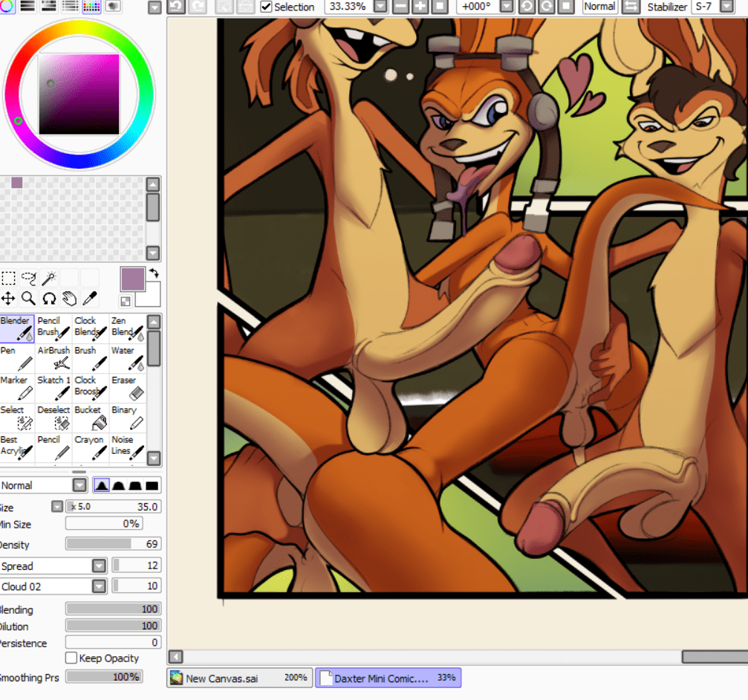Select the rectangular selection tool
The width and height of the screenshot is (748, 700).
(x=9, y=278)
